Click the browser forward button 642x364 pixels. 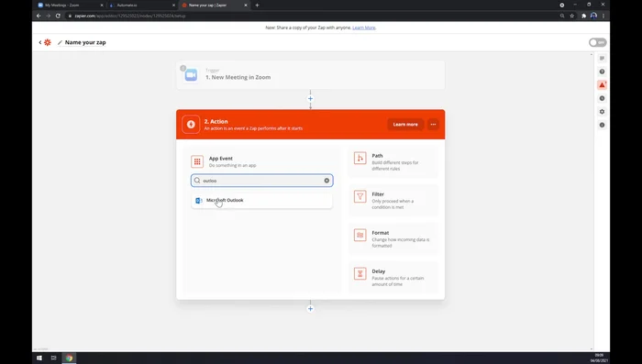click(x=48, y=16)
